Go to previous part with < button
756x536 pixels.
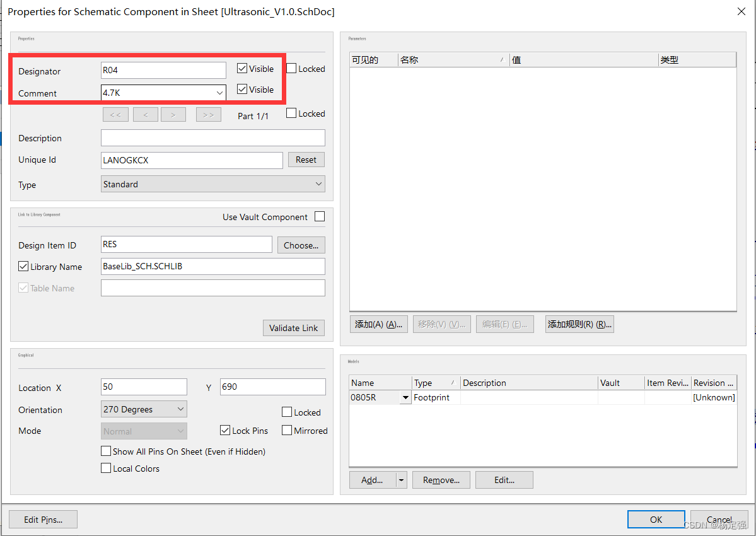(146, 115)
